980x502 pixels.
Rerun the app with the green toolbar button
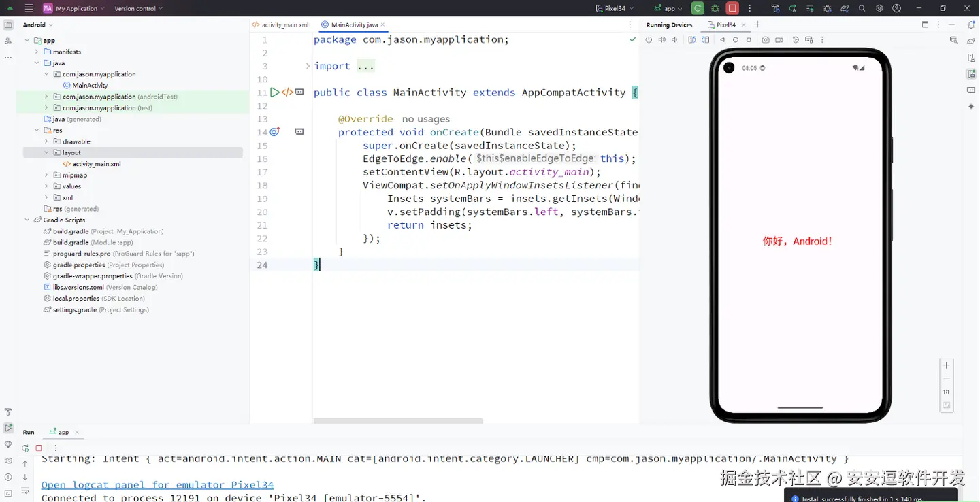coord(698,8)
